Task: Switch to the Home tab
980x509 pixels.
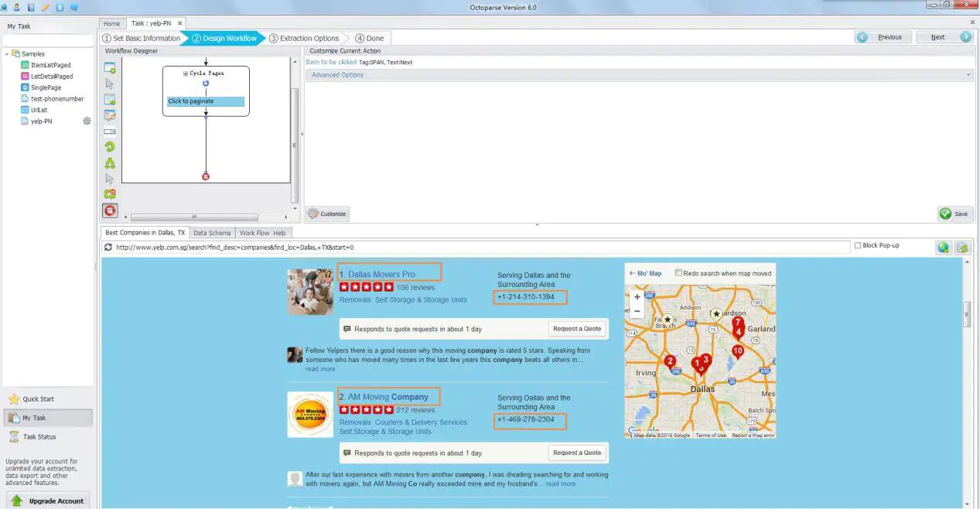Action: [111, 23]
